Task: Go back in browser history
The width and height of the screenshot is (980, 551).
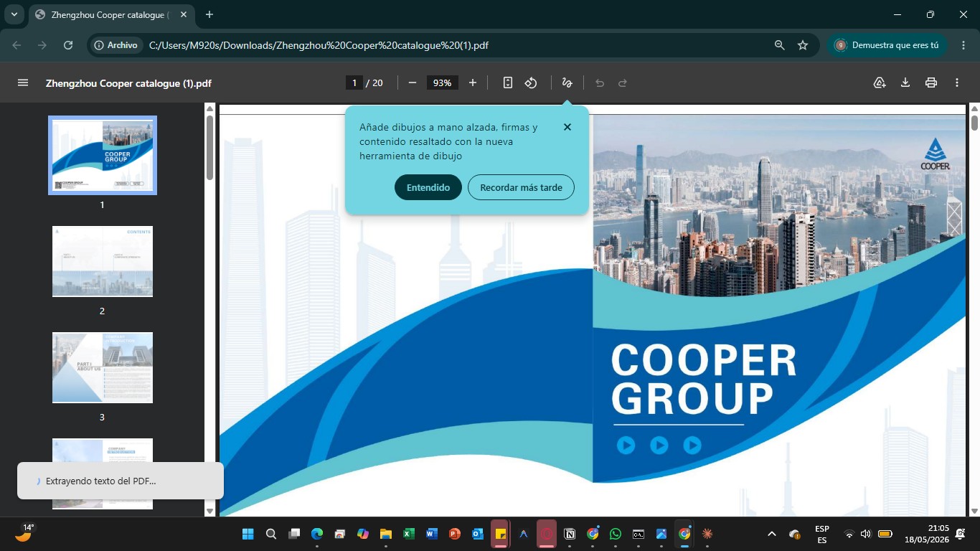Action: pyautogui.click(x=17, y=44)
